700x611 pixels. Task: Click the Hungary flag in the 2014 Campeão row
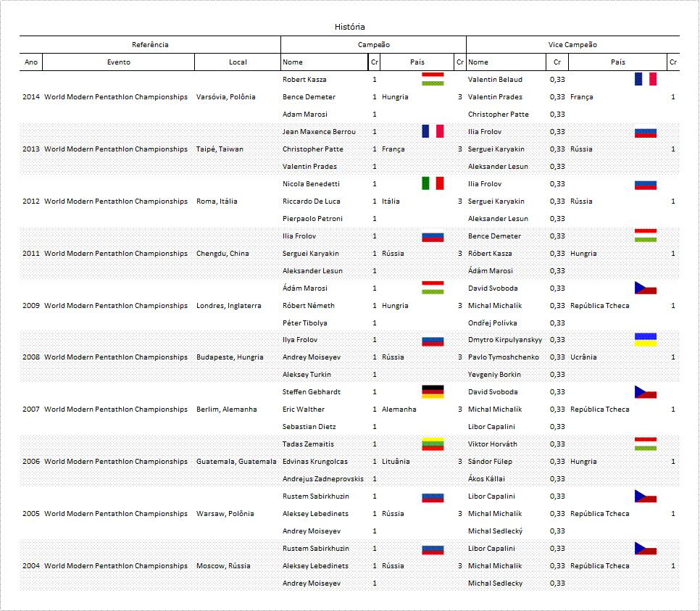coord(433,79)
